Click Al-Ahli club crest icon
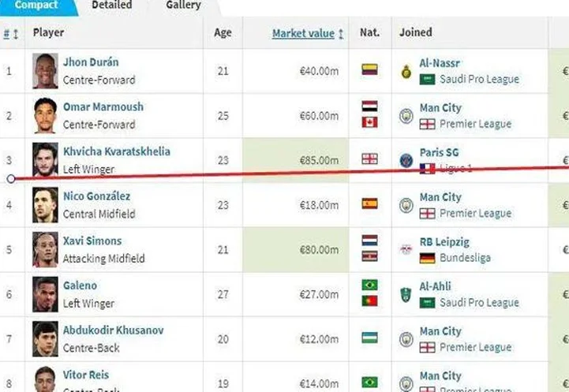 [406, 294]
